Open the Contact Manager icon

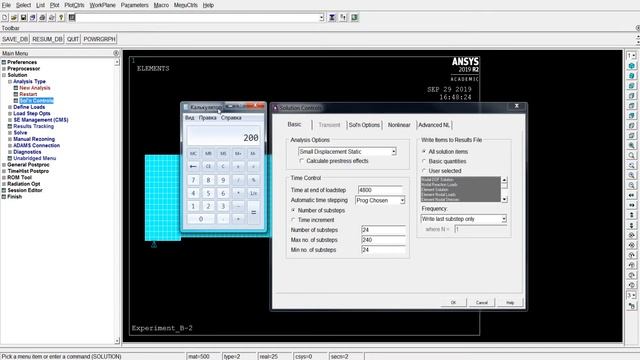tap(354, 18)
